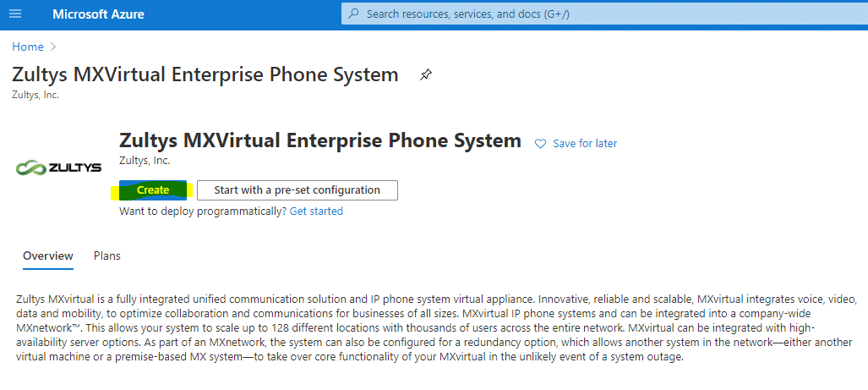Click the product heading beside the Zultys logo
This screenshot has height=390, width=868.
[x=320, y=140]
